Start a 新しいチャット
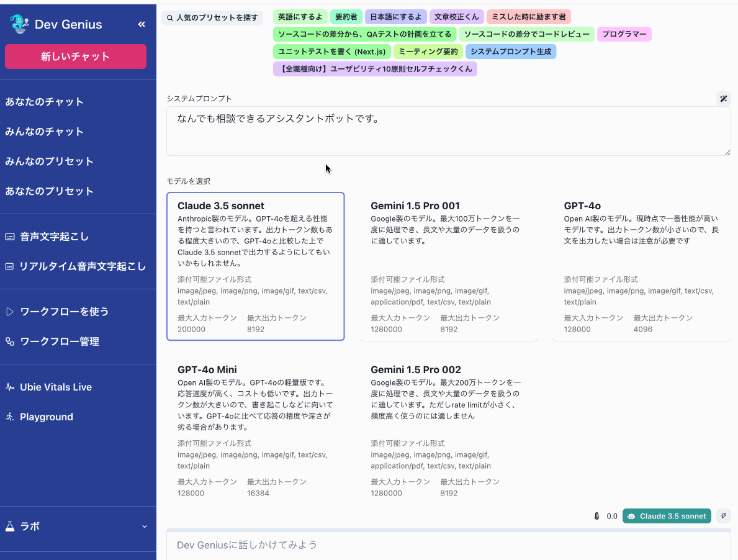 76,56
